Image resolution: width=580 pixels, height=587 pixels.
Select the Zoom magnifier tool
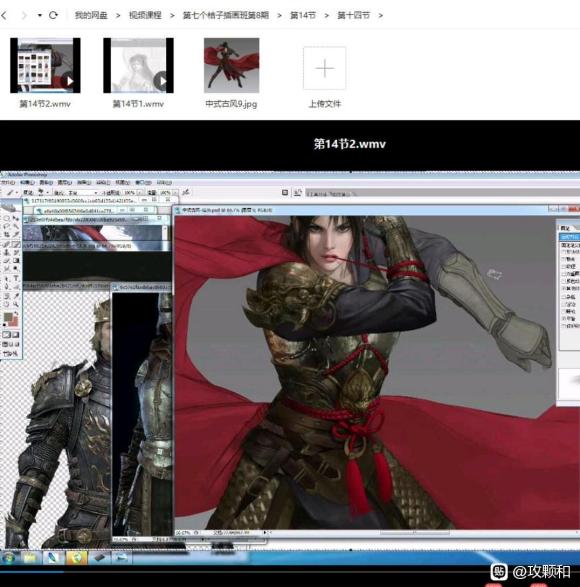click(16, 304)
